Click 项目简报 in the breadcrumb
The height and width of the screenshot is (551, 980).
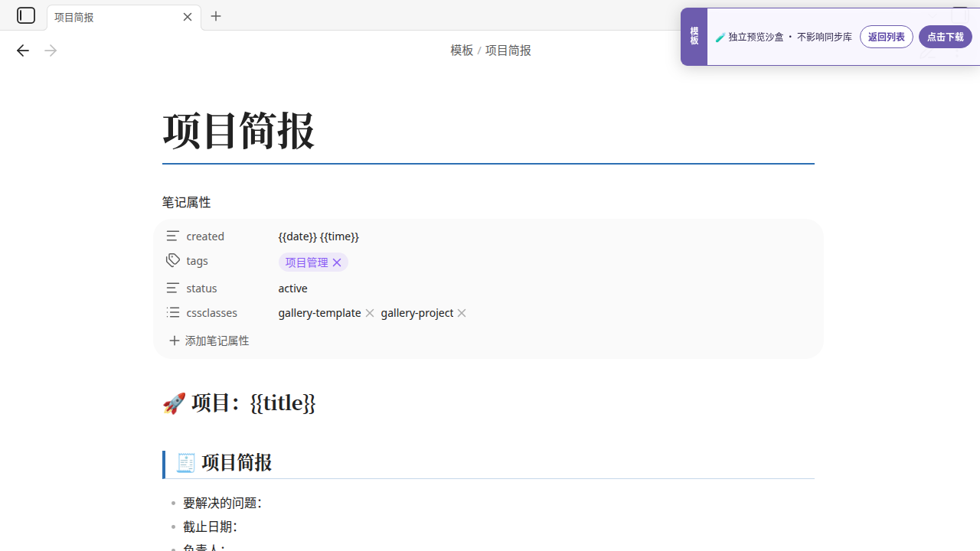(508, 51)
